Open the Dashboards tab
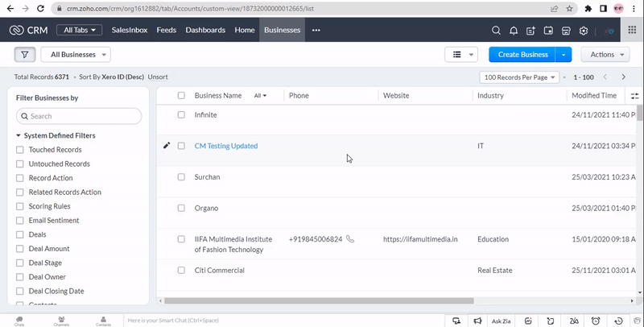Screen dimensions: 644x327 (205, 30)
